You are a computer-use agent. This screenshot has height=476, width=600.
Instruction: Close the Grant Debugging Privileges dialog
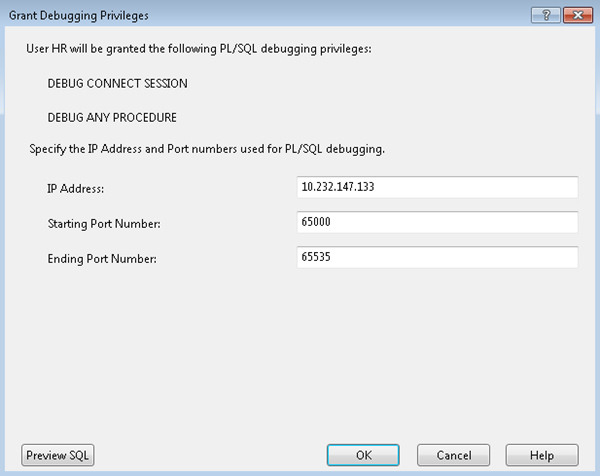(x=574, y=15)
